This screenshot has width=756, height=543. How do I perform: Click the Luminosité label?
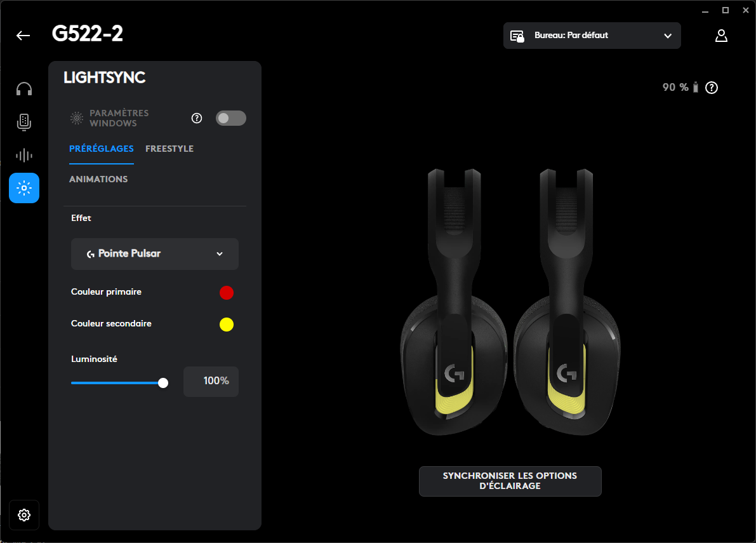pos(94,359)
